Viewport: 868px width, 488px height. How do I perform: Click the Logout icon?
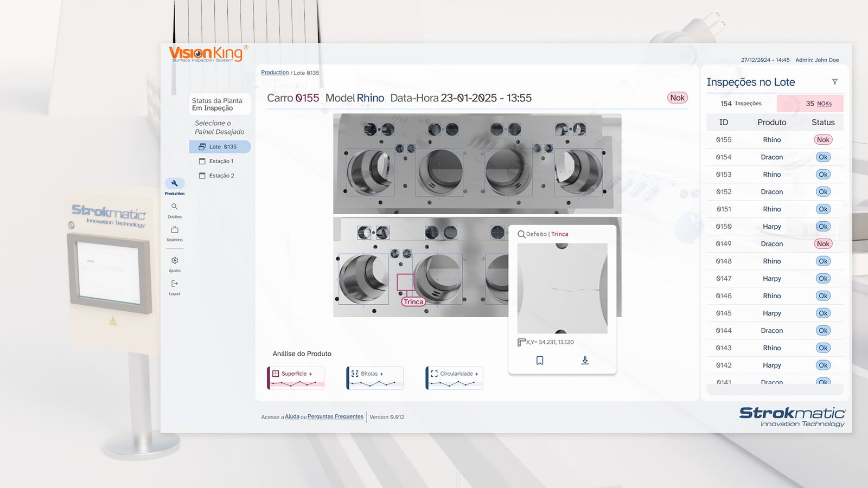[x=174, y=284]
